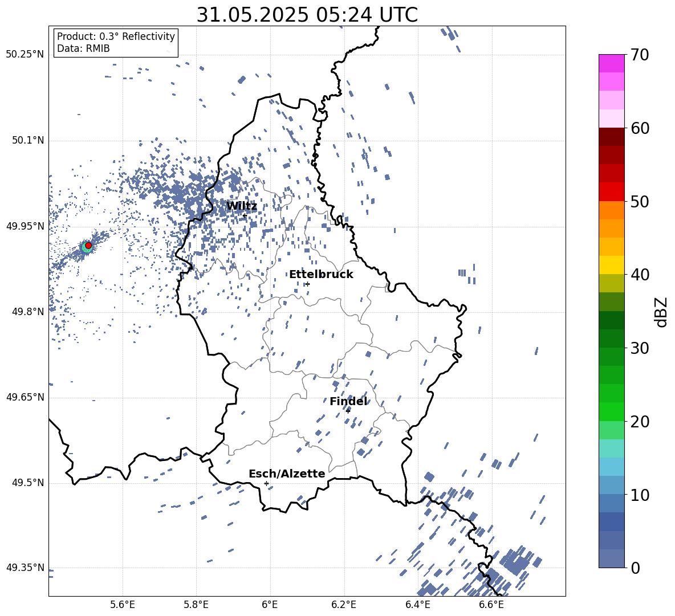The image size is (675, 616).
Task: Click the bright green colorbar swatch above 20
Action: tap(611, 411)
